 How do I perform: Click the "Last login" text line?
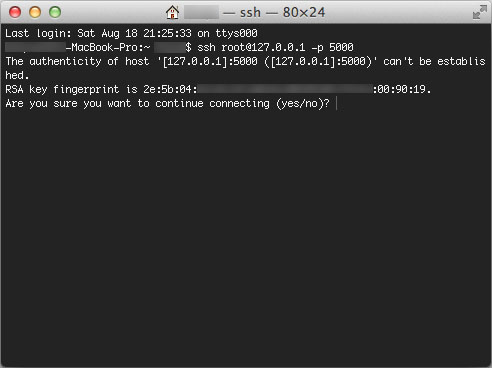(x=131, y=33)
